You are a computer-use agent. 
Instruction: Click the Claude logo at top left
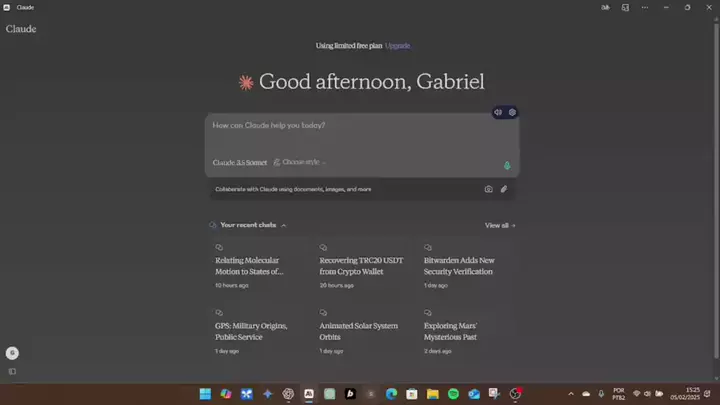21,29
